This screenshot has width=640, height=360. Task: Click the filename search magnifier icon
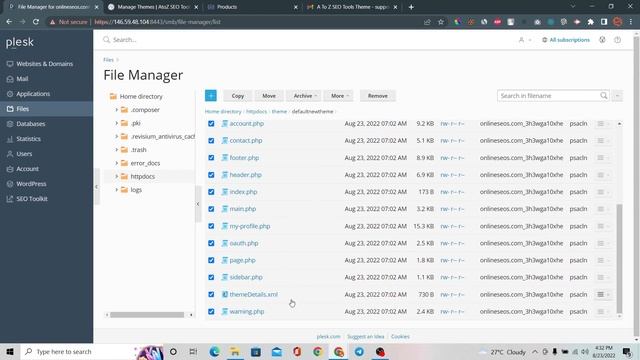(604, 96)
